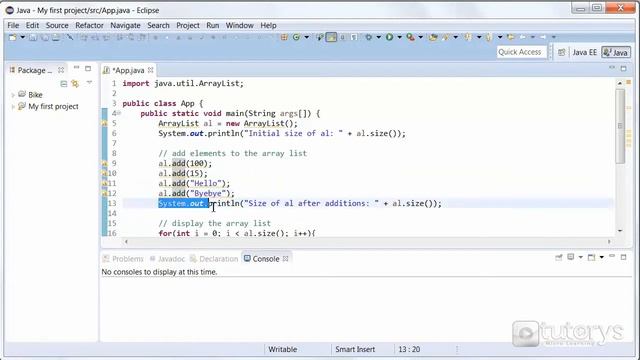This screenshot has width=640, height=360.
Task: Click the Open Perspective grid icon
Action: (x=284, y=37)
